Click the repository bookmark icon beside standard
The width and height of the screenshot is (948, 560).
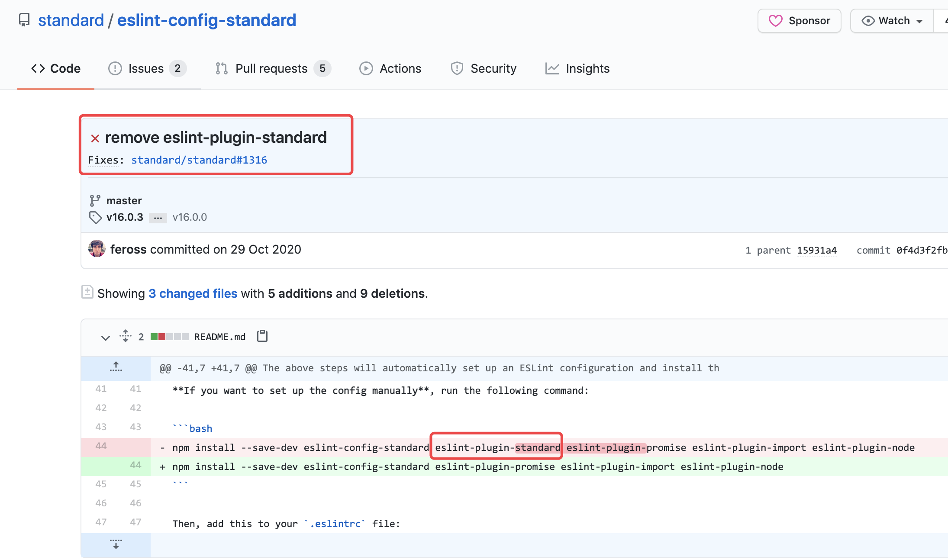[x=24, y=20]
